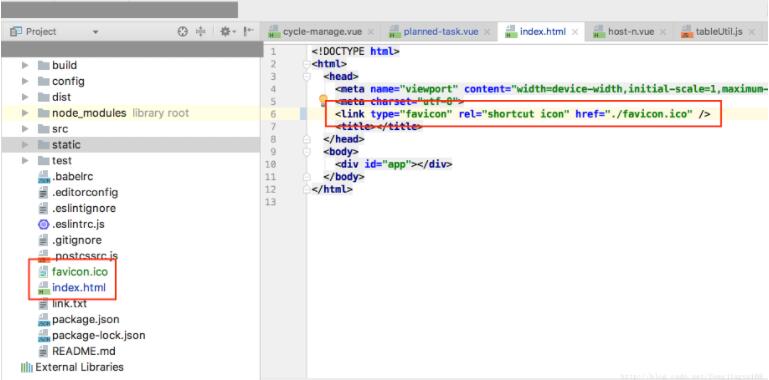Click the .eslintrc.js file icon

(x=44, y=225)
